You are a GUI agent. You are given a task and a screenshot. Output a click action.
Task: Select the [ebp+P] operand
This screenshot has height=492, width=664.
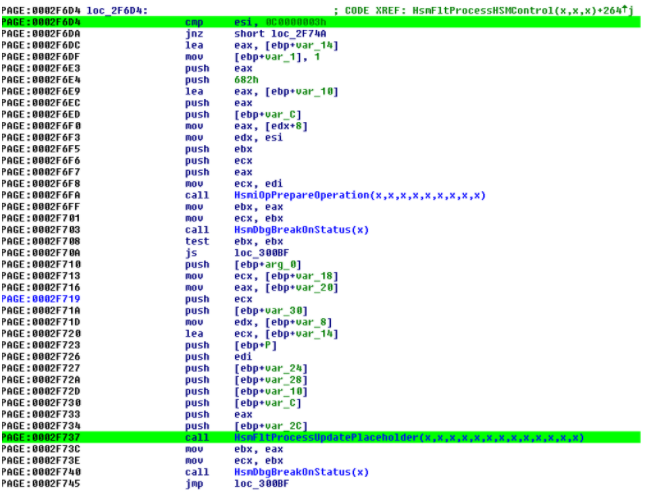[x=256, y=344]
